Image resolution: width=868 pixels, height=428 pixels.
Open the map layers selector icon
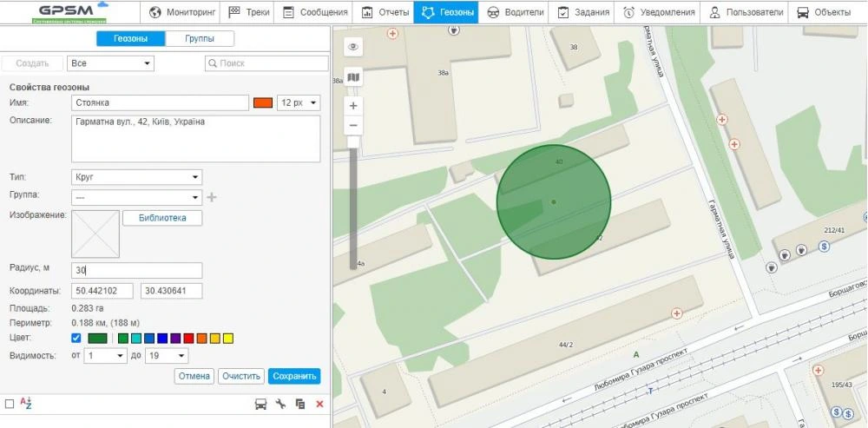pyautogui.click(x=353, y=77)
